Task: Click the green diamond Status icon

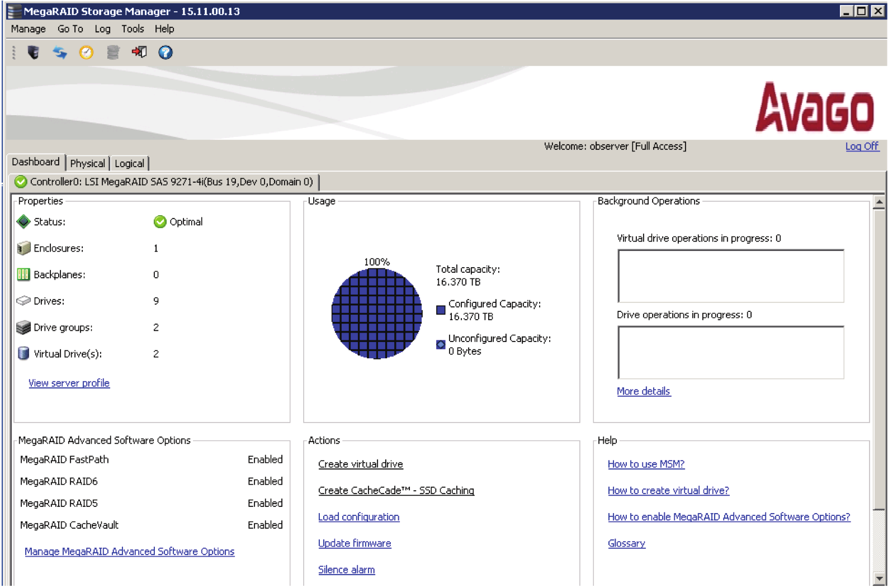Action: coord(23,221)
